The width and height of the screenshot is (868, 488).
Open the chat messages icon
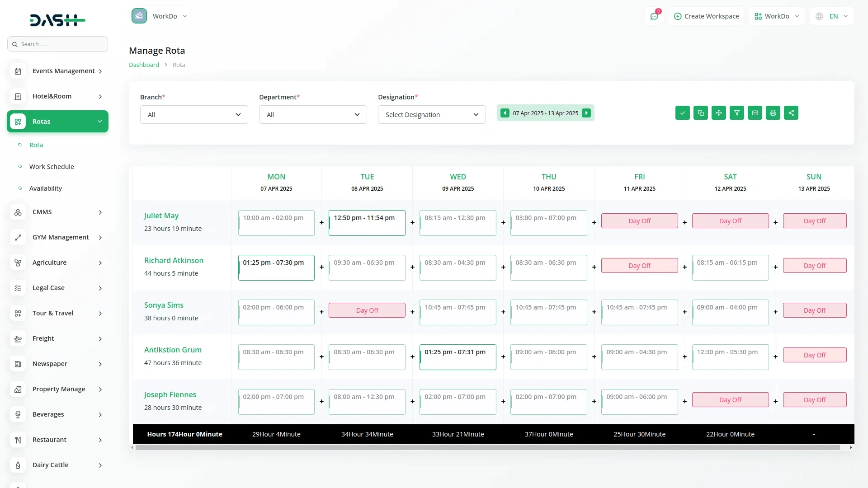point(654,16)
